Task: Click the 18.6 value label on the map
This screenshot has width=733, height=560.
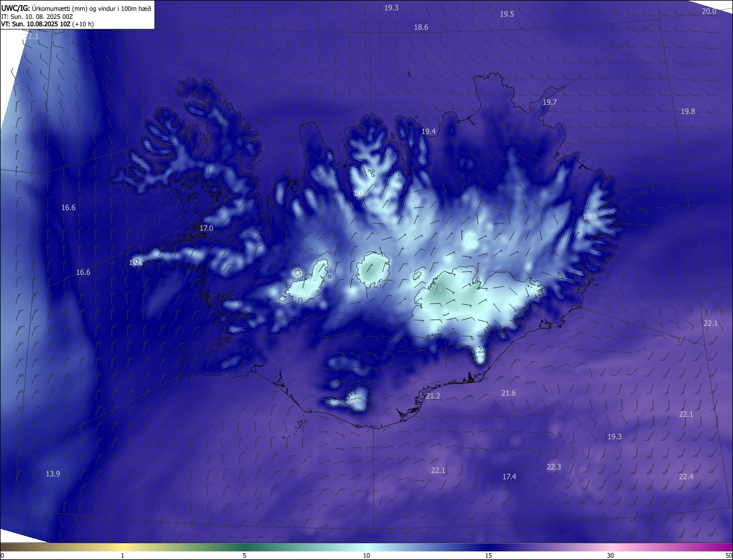Action: (421, 27)
